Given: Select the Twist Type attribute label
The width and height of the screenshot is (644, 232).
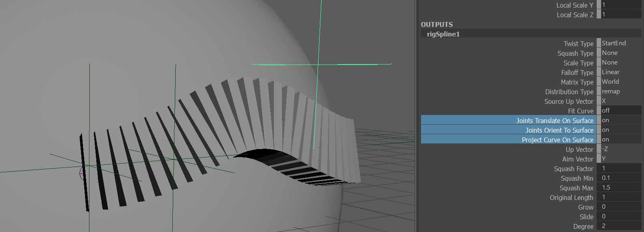Looking at the screenshot, I should (x=578, y=44).
